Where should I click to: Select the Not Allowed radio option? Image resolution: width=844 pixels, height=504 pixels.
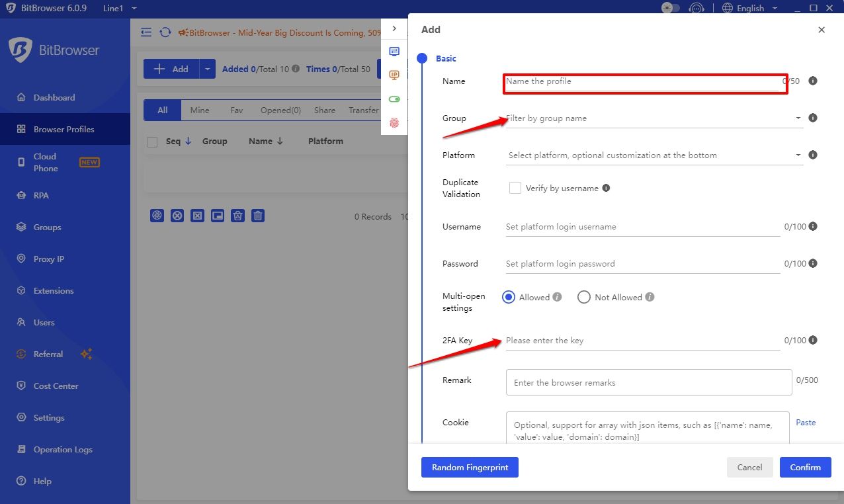pos(583,297)
